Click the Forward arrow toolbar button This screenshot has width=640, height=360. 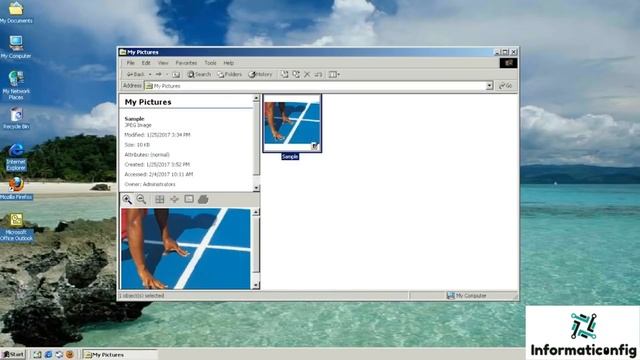point(159,74)
